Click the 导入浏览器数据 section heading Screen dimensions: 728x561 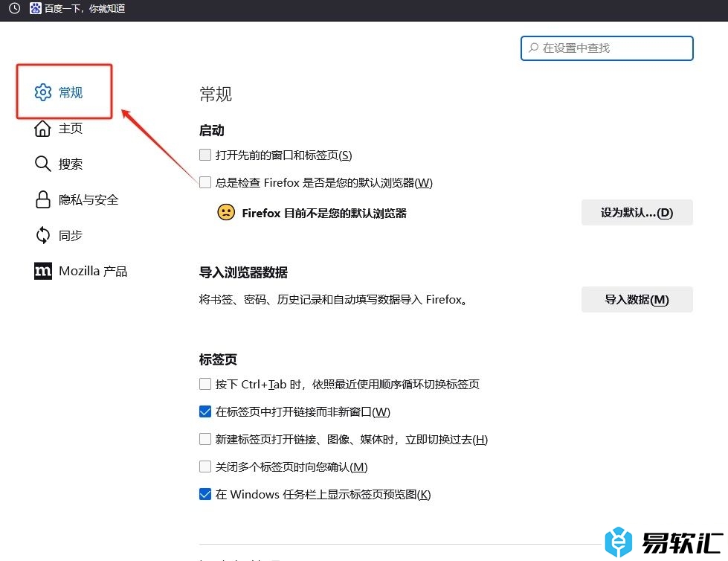click(243, 272)
